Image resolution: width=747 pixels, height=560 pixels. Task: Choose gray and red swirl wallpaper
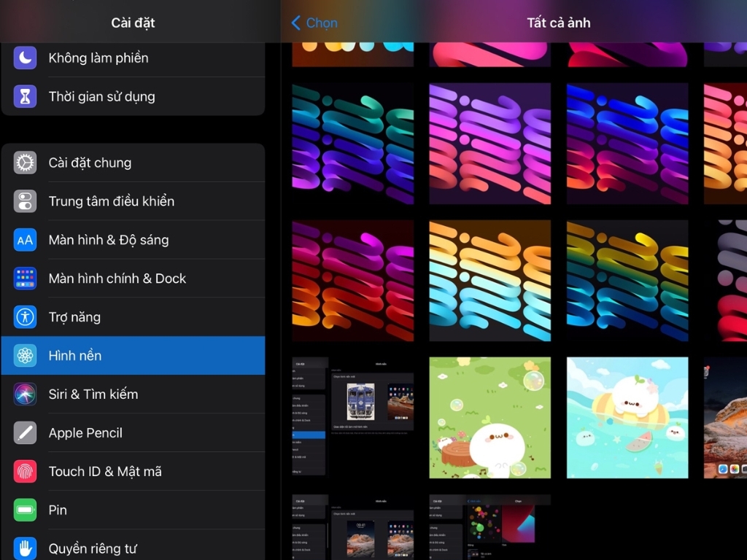(725, 281)
